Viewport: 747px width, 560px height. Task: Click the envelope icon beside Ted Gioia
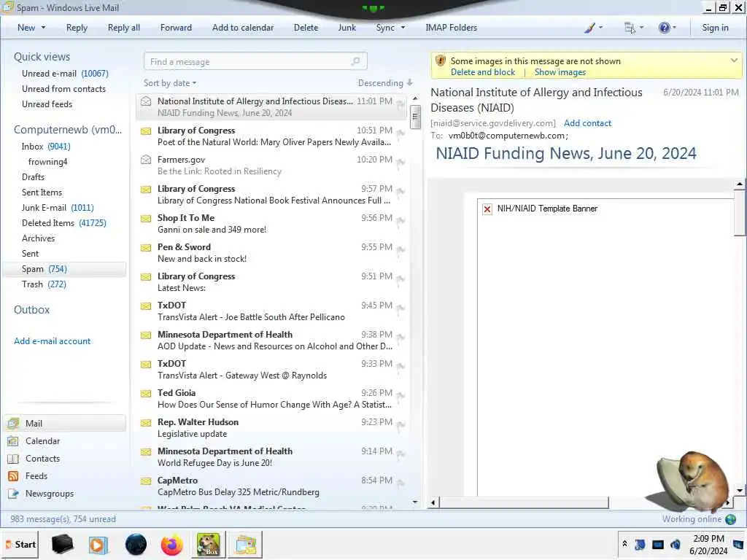click(x=146, y=393)
